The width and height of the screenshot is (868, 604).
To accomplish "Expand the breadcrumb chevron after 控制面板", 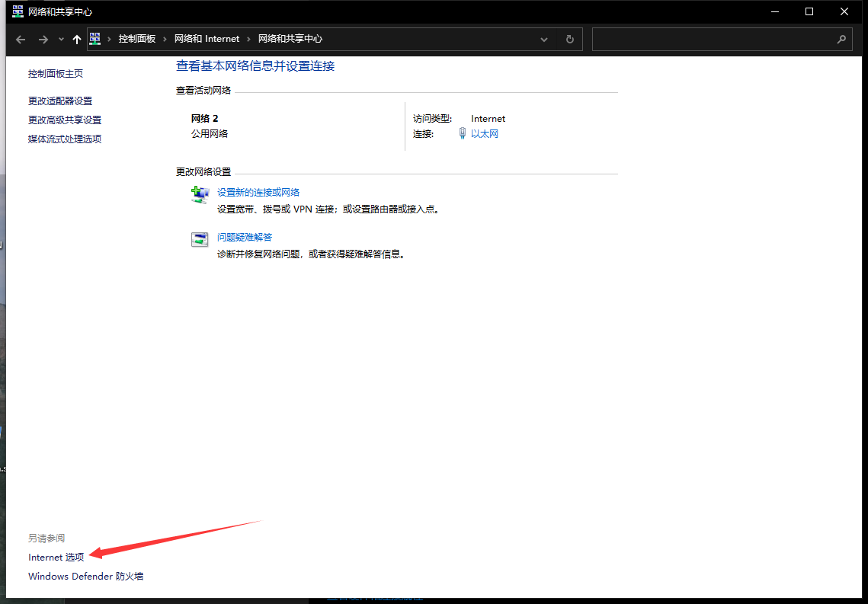I will pyautogui.click(x=166, y=39).
